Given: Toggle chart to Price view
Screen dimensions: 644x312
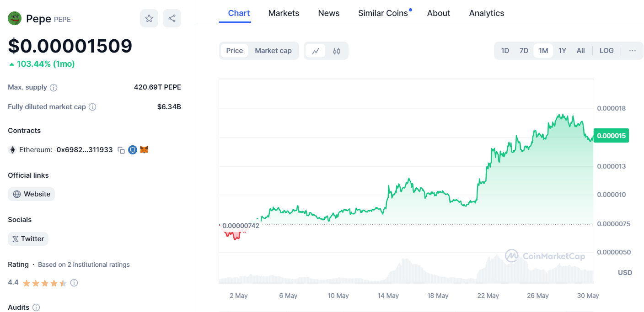Looking at the screenshot, I should coord(235,51).
